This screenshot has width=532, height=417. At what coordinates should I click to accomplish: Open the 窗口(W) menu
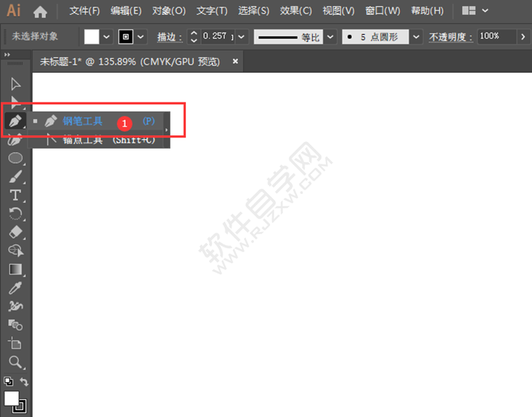click(x=382, y=11)
